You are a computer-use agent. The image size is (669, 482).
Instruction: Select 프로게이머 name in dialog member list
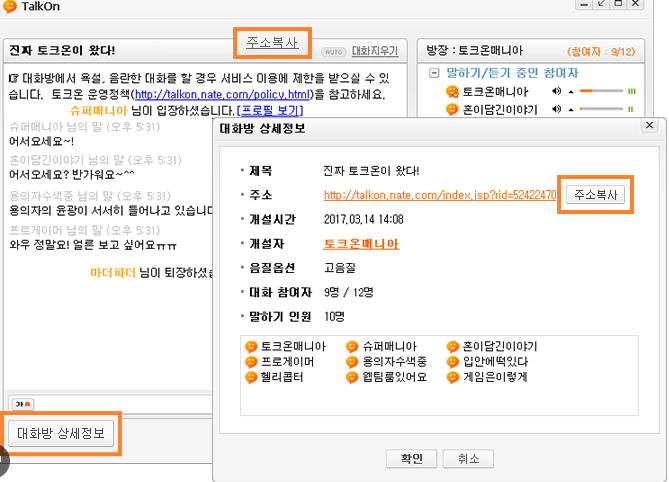(287, 362)
